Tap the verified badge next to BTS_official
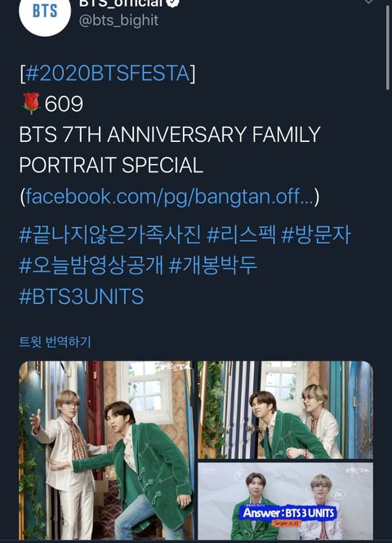 173,2
